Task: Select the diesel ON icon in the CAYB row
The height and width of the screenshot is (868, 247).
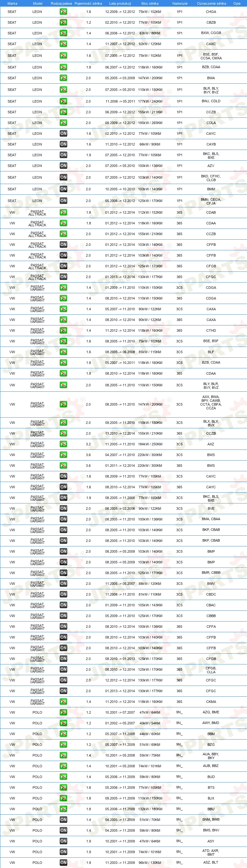Action: pyautogui.click(x=63, y=144)
